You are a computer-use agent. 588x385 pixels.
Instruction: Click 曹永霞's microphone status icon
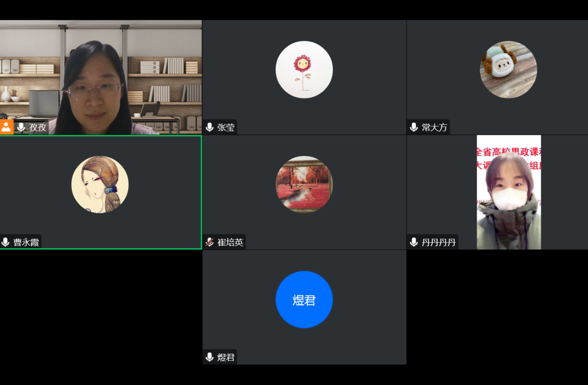pyautogui.click(x=6, y=242)
